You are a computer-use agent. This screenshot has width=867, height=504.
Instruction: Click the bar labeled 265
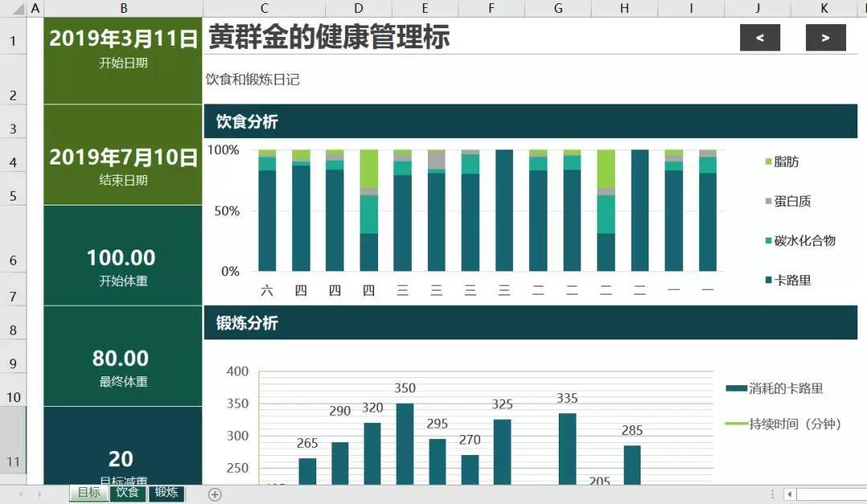(x=307, y=471)
